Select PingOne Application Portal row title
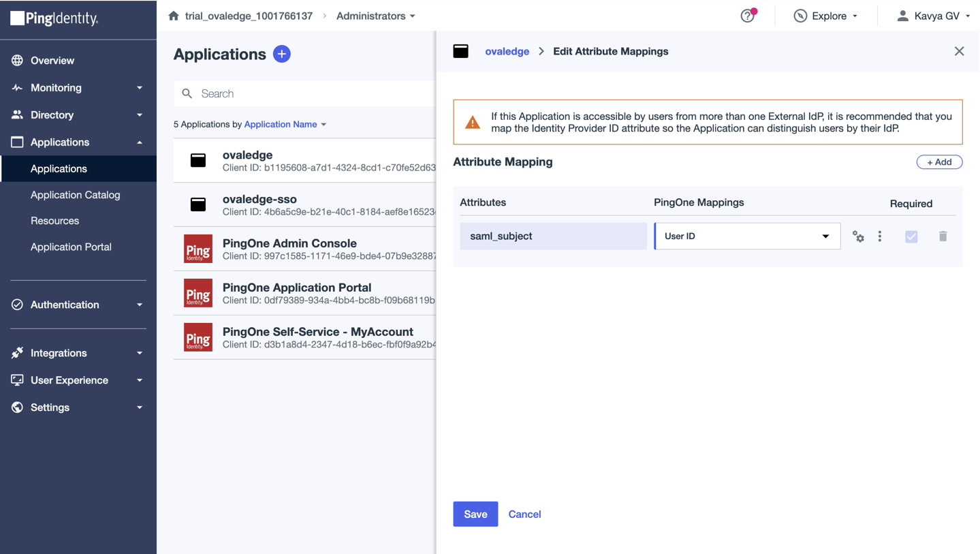Screen dimensions: 980x554 (x=297, y=288)
